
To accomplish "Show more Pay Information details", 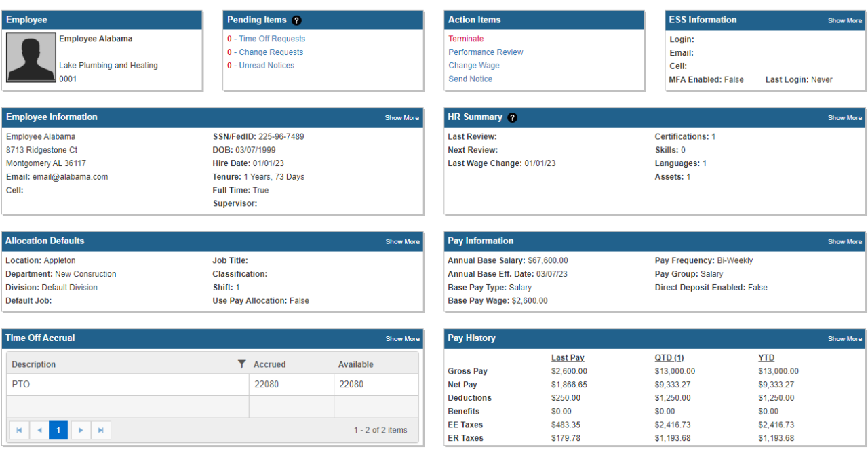I will (844, 242).
